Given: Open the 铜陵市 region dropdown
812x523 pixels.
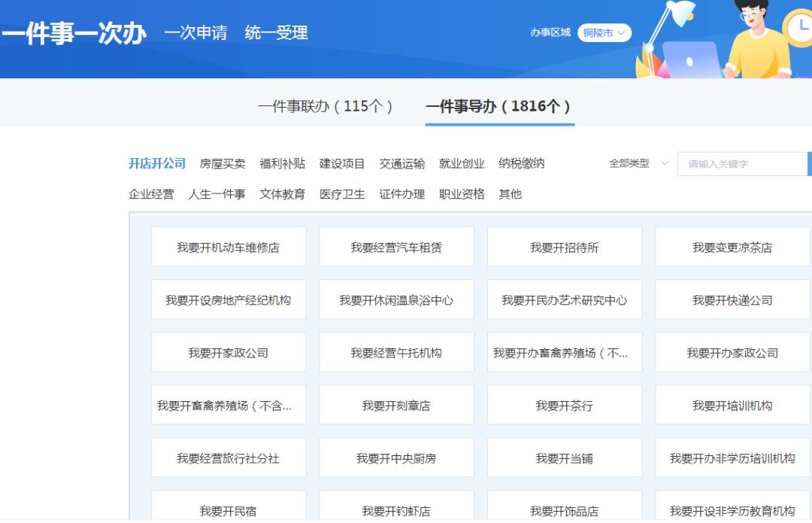Looking at the screenshot, I should 604,33.
